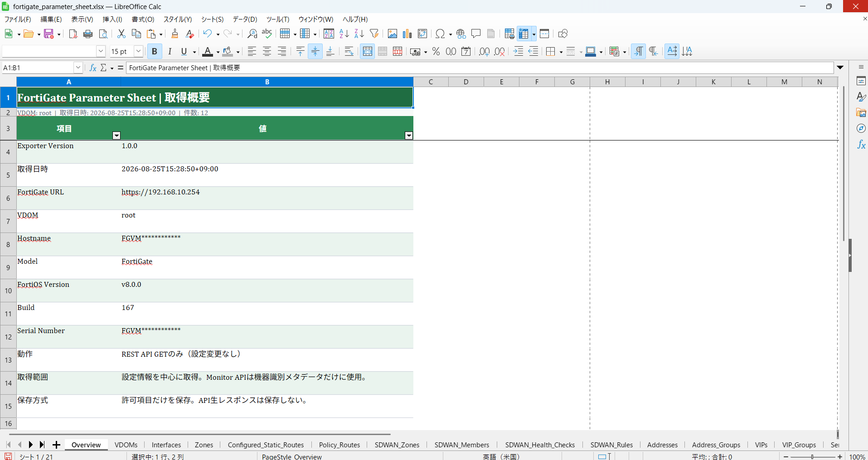This screenshot has height=460, width=868.
Task: Open the ファイル(F) menu
Action: click(x=18, y=19)
